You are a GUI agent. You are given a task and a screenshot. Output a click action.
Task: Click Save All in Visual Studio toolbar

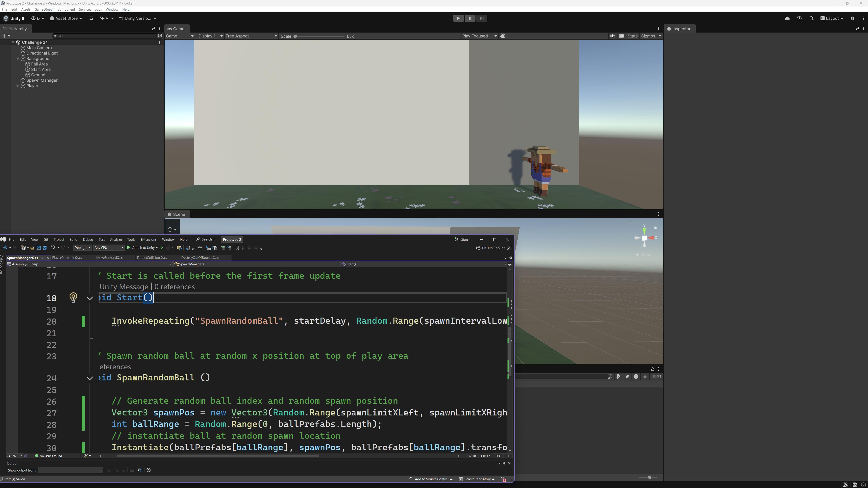[x=45, y=248]
